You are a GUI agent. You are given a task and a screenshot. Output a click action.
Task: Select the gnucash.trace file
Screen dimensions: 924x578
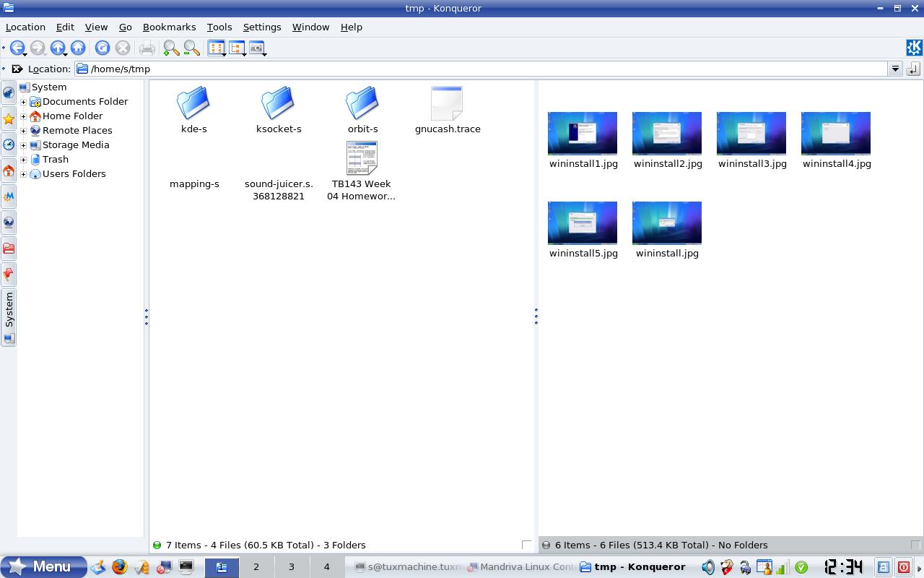click(448, 111)
